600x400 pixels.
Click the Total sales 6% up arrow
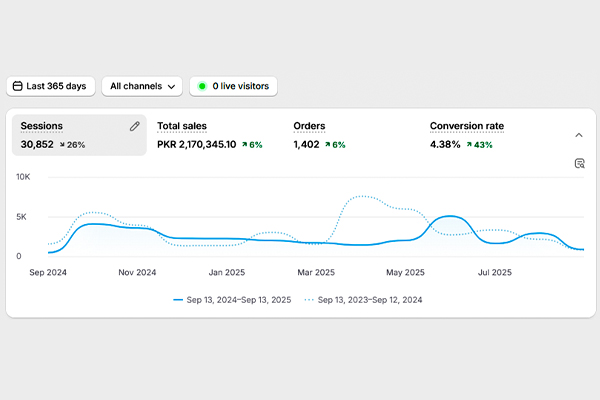[x=244, y=145]
